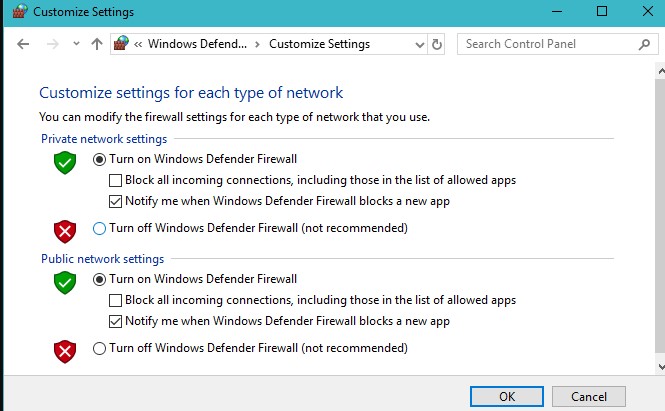Select Turn on firewall for public network
The width and height of the screenshot is (665, 411).
point(99,280)
